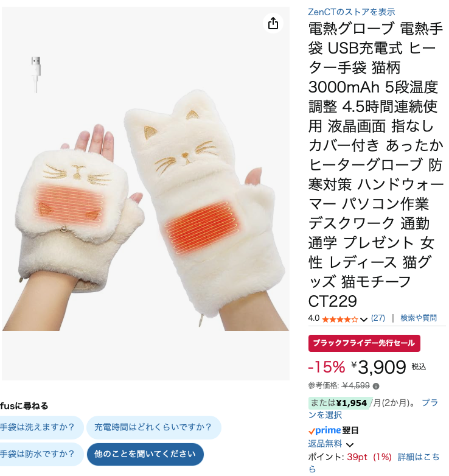Click the cat glove product image
449x476 pixels.
click(x=145, y=194)
